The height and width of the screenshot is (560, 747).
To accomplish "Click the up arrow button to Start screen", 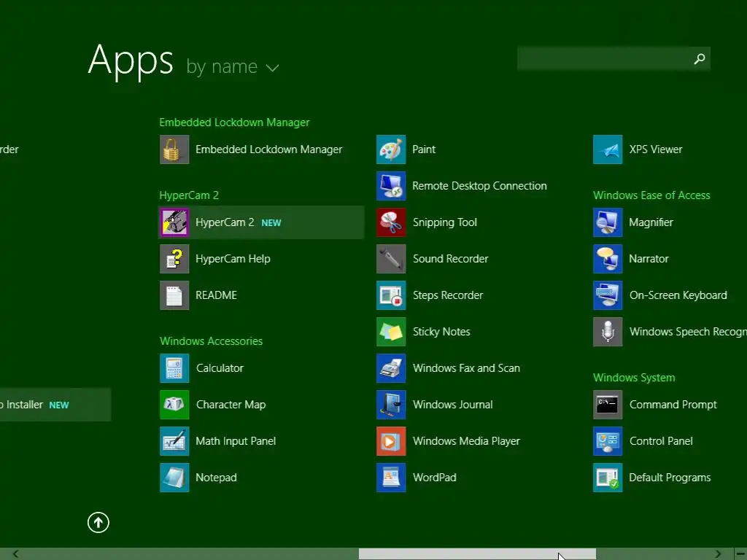I will tap(98, 522).
